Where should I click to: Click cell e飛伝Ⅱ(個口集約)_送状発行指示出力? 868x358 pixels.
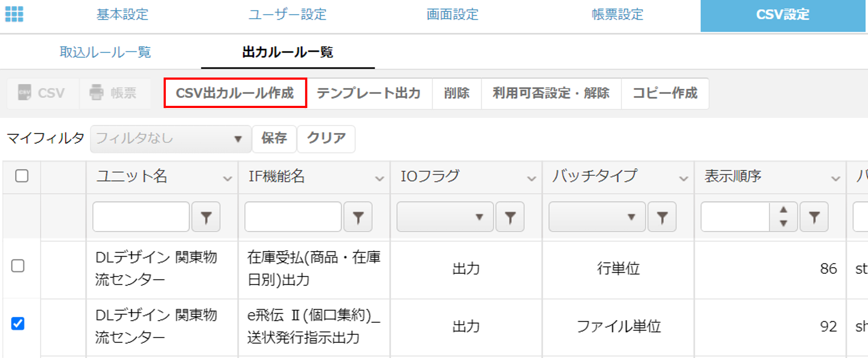[314, 327]
